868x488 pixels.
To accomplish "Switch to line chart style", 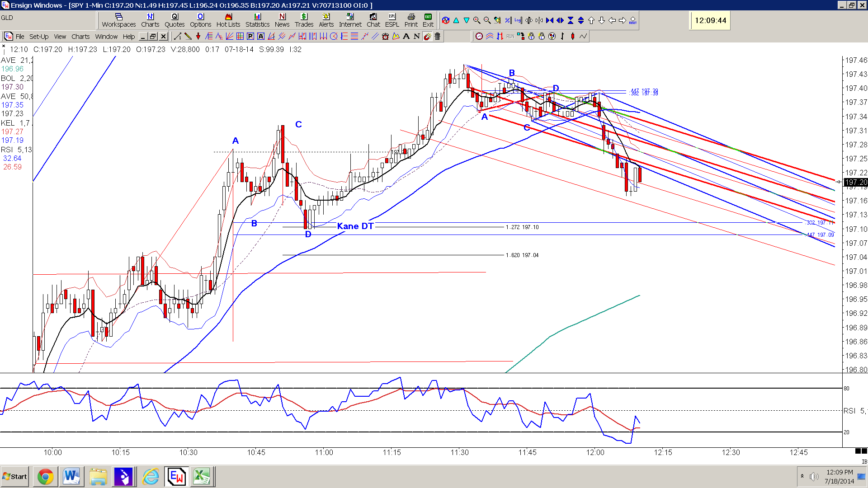I will pos(583,37).
